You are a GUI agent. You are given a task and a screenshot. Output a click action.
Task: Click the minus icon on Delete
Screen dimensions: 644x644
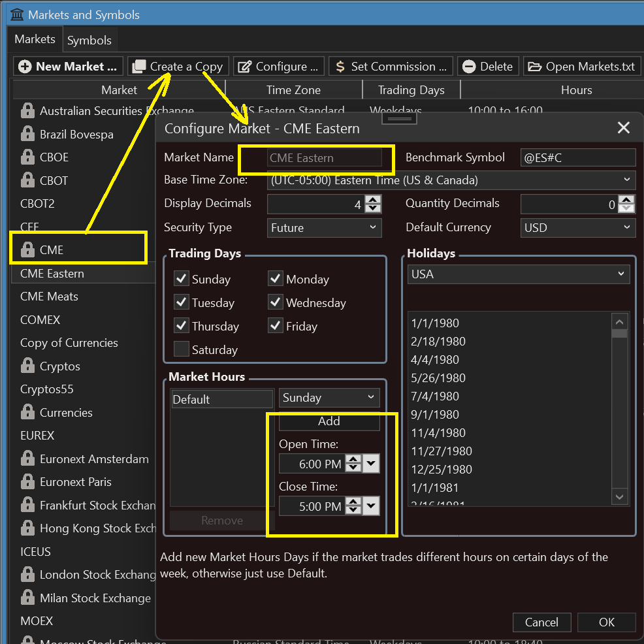coord(468,67)
